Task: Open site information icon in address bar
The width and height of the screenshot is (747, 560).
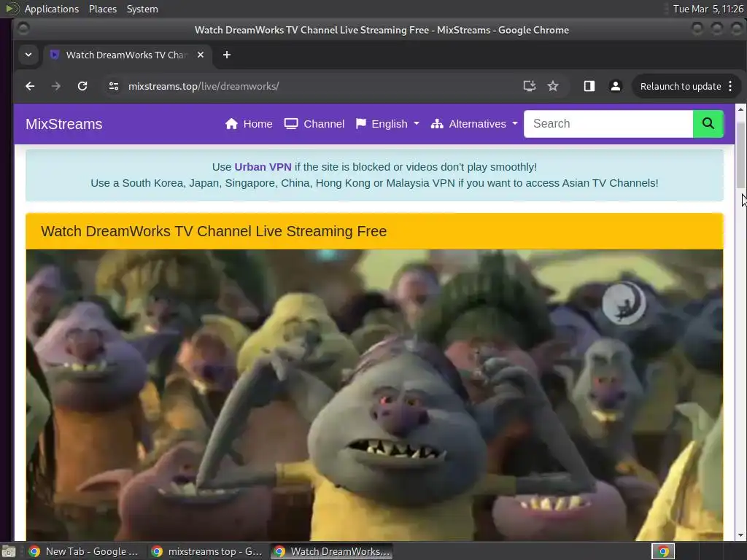Action: click(113, 86)
